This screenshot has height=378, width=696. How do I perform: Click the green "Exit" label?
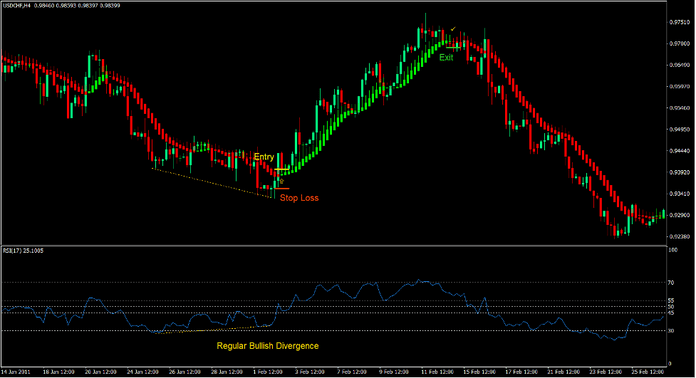pyautogui.click(x=446, y=58)
